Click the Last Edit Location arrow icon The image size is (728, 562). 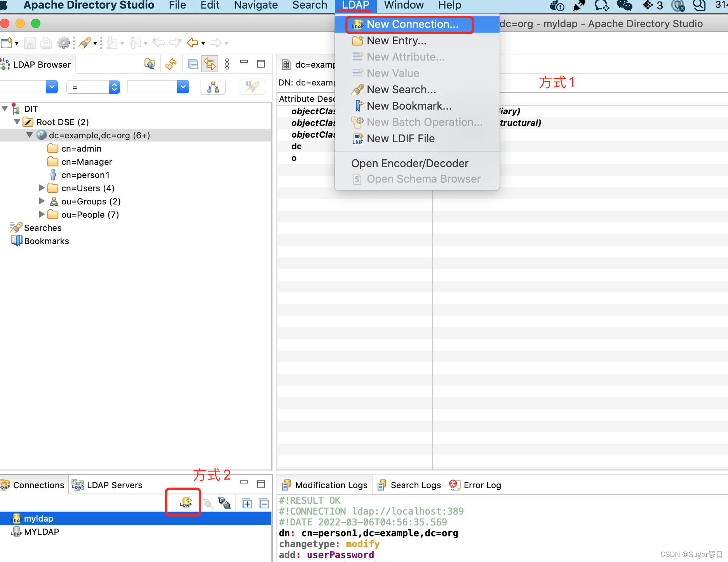pos(158,42)
